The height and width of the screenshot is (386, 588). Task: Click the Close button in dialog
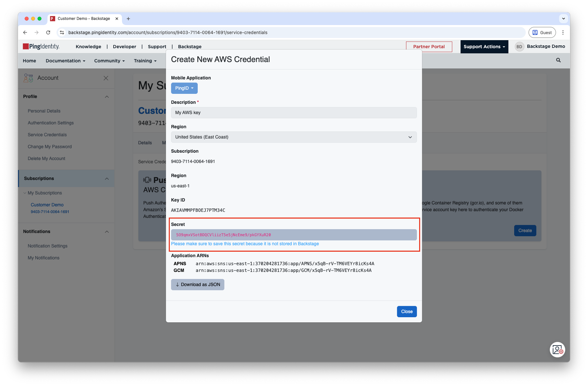(406, 312)
